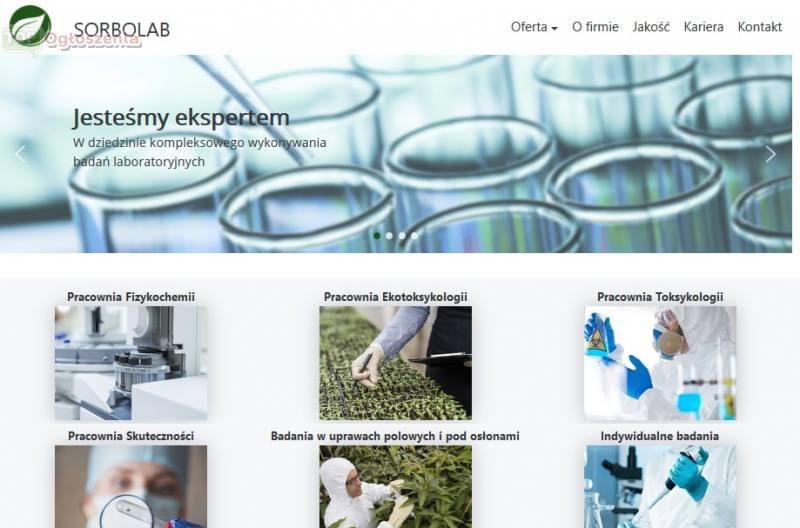800x528 pixels.
Task: Open the Kontakt page
Action: (x=759, y=27)
